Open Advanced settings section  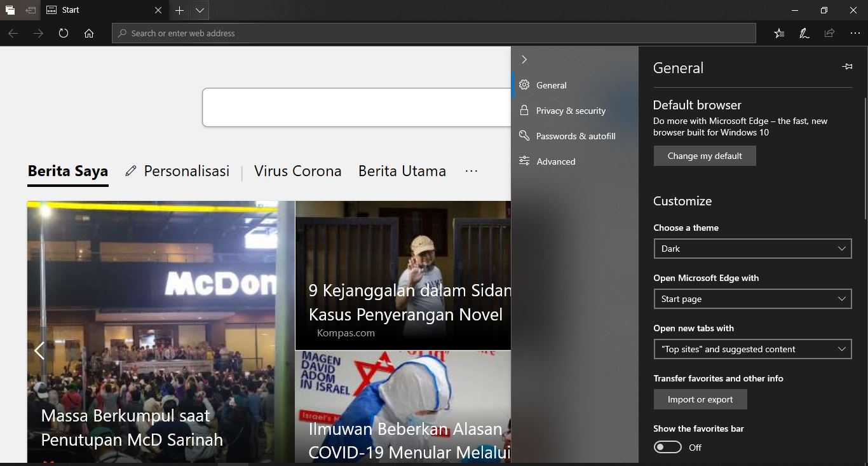click(x=555, y=161)
